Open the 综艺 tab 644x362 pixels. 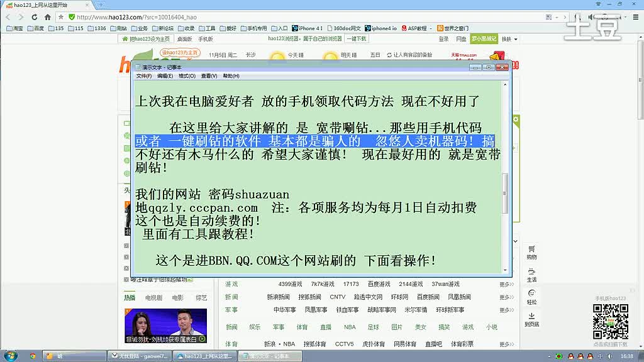point(201,297)
